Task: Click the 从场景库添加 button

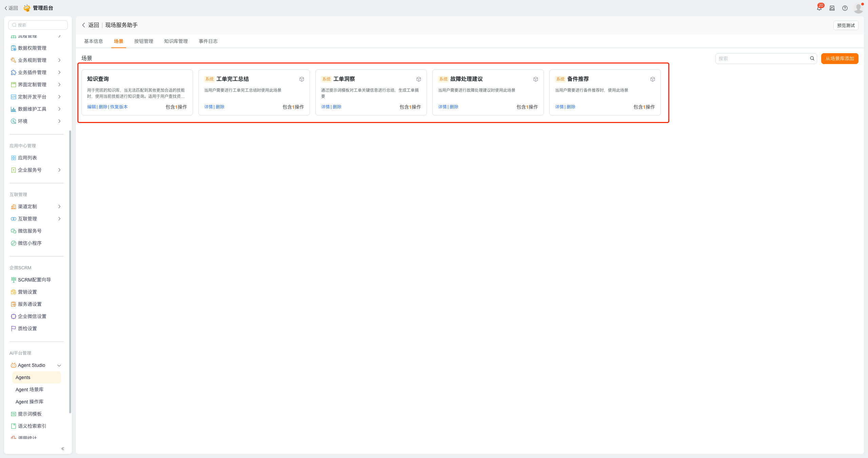Action: coord(840,59)
